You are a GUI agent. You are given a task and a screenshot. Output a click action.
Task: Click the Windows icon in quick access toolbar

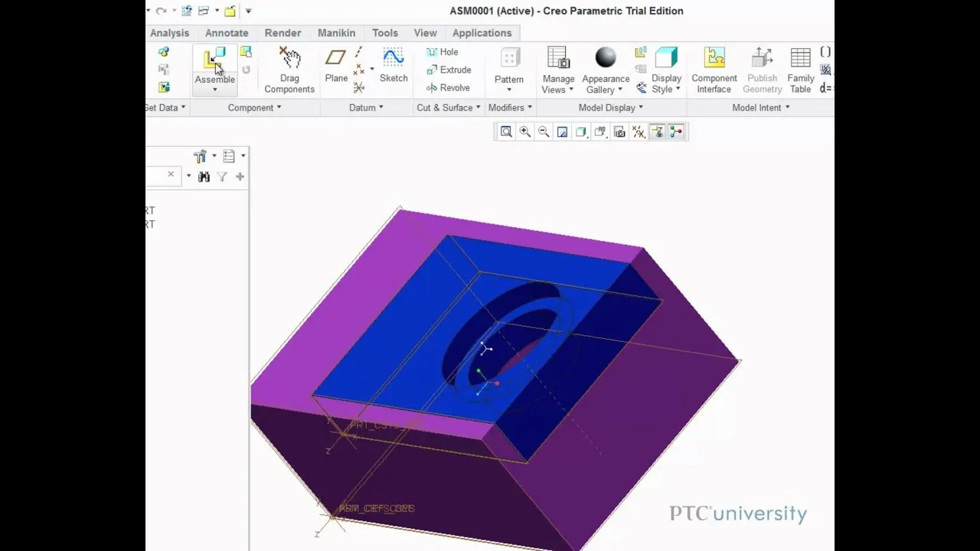[x=204, y=11]
